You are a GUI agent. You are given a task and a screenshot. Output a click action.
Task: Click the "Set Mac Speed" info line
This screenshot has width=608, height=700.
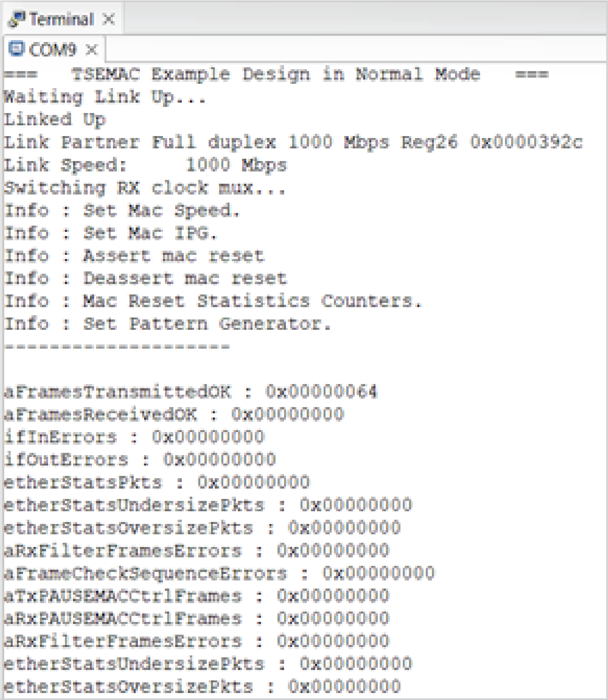(x=122, y=211)
